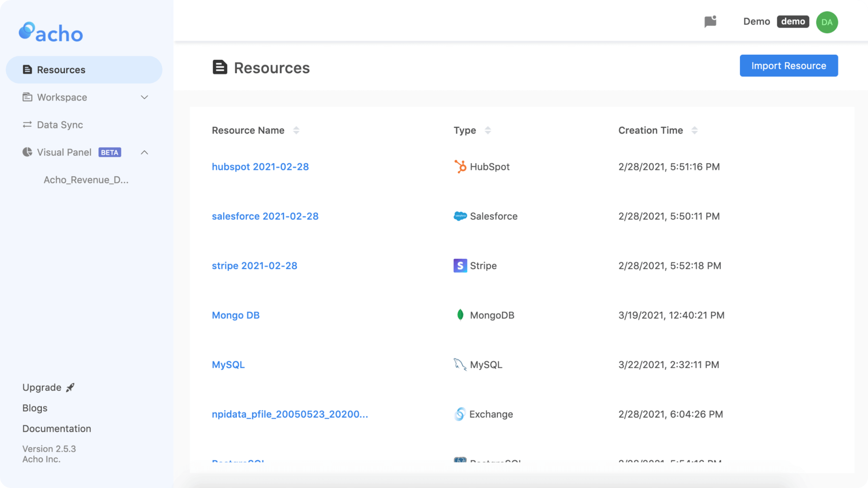Open the notifications flag icon
Screen dimensions: 868x488
pos(710,21)
